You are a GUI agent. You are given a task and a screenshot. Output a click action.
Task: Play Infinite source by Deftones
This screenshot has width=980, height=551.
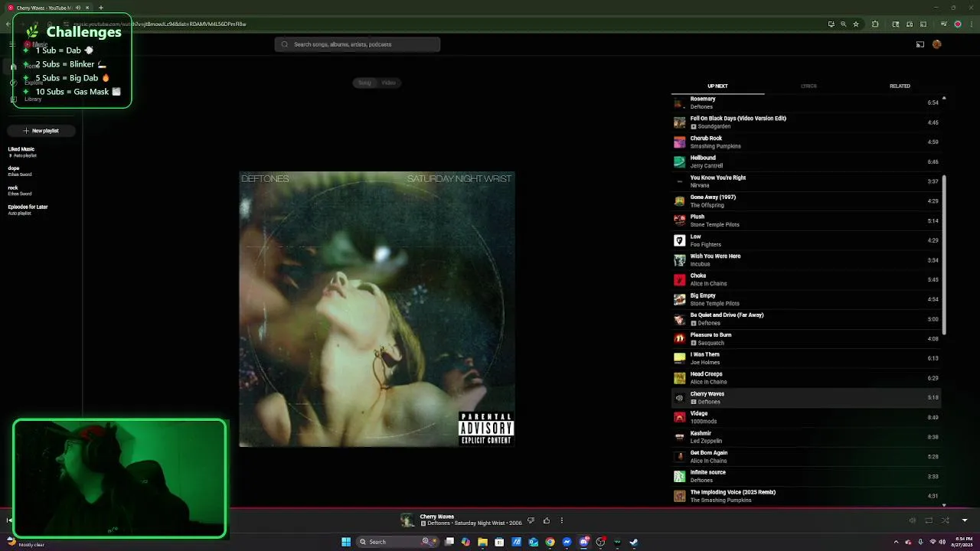point(805,476)
